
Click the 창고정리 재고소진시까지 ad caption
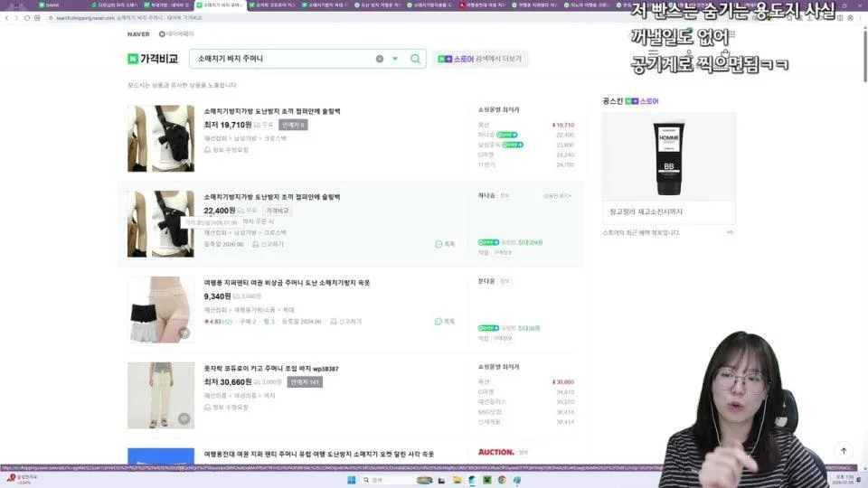coord(646,211)
